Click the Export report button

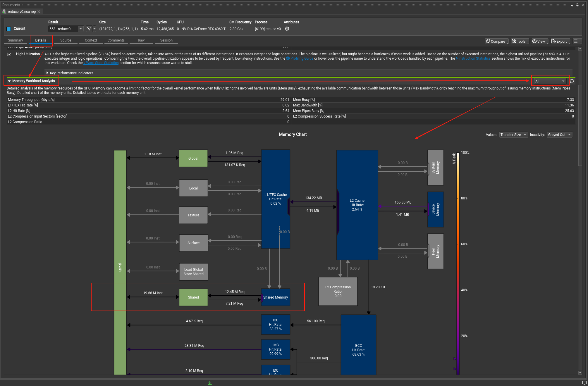pyautogui.click(x=560, y=41)
